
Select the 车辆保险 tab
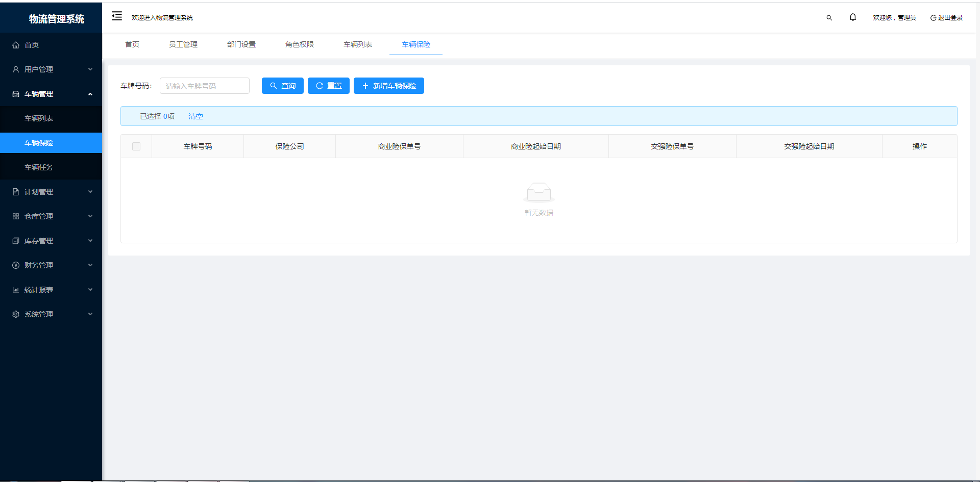click(x=416, y=44)
